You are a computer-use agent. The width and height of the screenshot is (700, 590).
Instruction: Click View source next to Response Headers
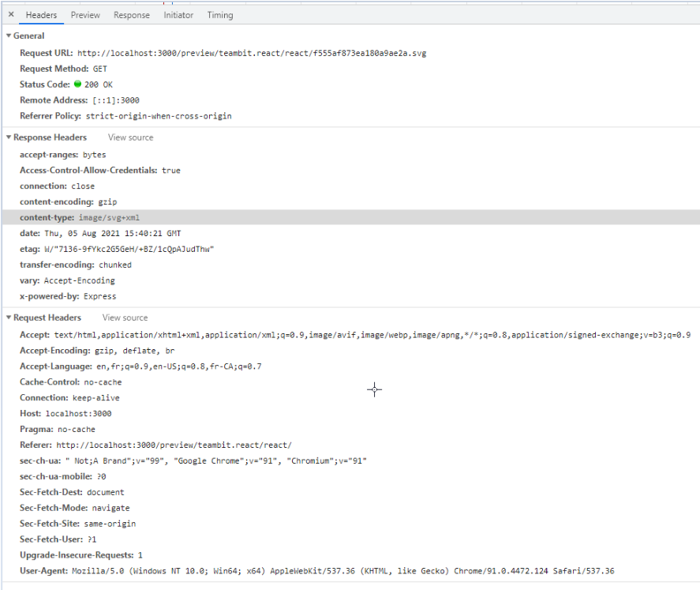[x=129, y=137]
